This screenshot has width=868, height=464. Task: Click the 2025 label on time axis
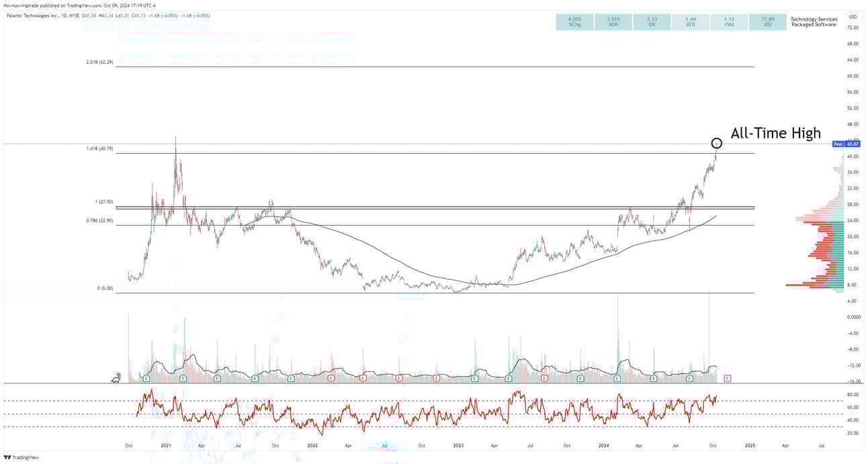point(750,445)
